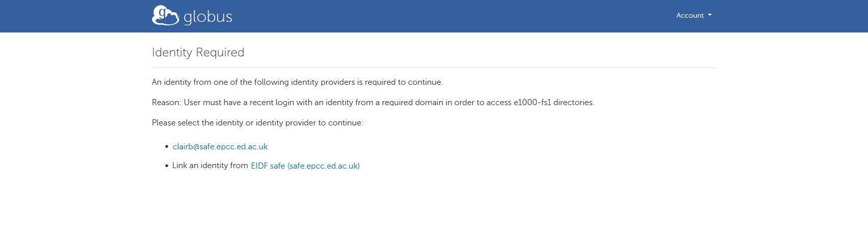This screenshot has height=226, width=868.
Task: Select the clairb@safe.epcc.ed.ac.uk identity
Action: coord(220,147)
